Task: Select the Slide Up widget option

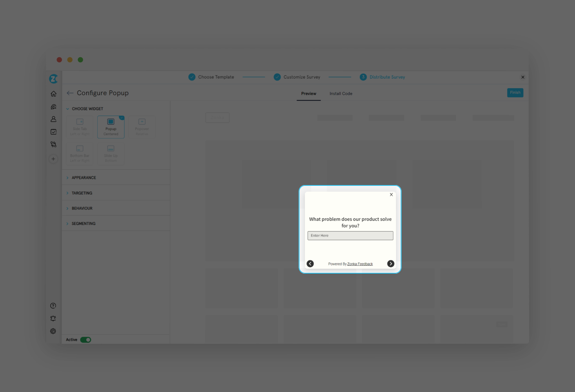Action: point(111,154)
